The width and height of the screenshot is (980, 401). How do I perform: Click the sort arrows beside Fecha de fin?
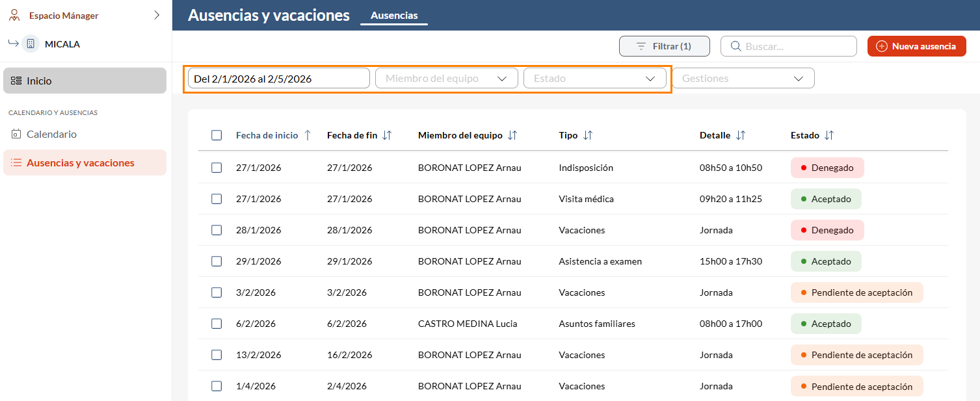click(387, 135)
